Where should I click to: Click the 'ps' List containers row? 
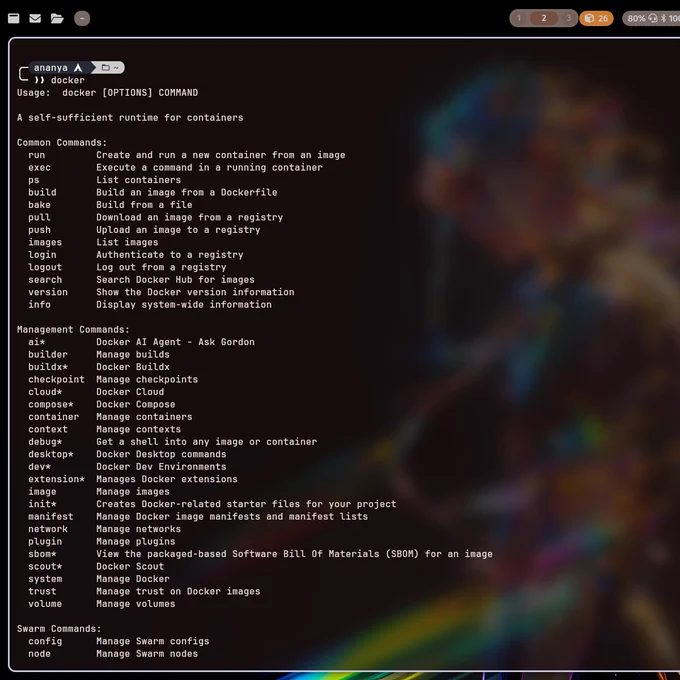(105, 180)
